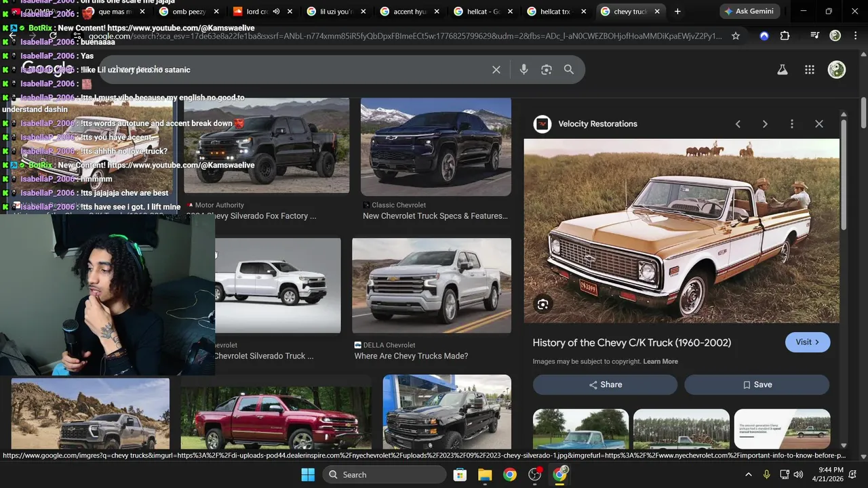Viewport: 868px width, 488px height.
Task: Open Google Search Labs flask icon
Action: [783, 70]
